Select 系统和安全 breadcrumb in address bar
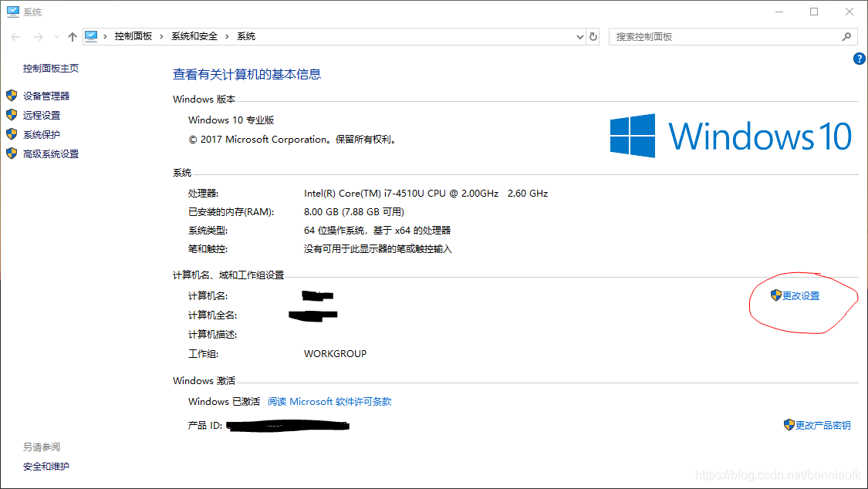Image resolution: width=868 pixels, height=489 pixels. tap(194, 36)
